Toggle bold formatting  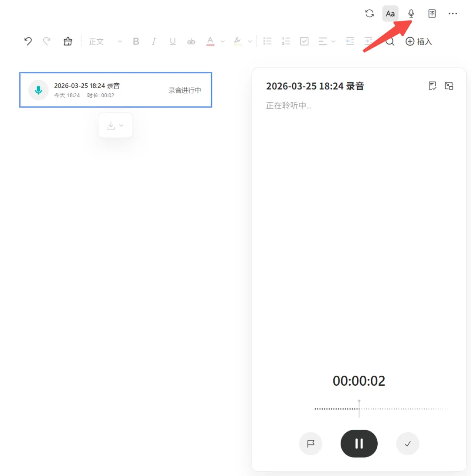136,41
